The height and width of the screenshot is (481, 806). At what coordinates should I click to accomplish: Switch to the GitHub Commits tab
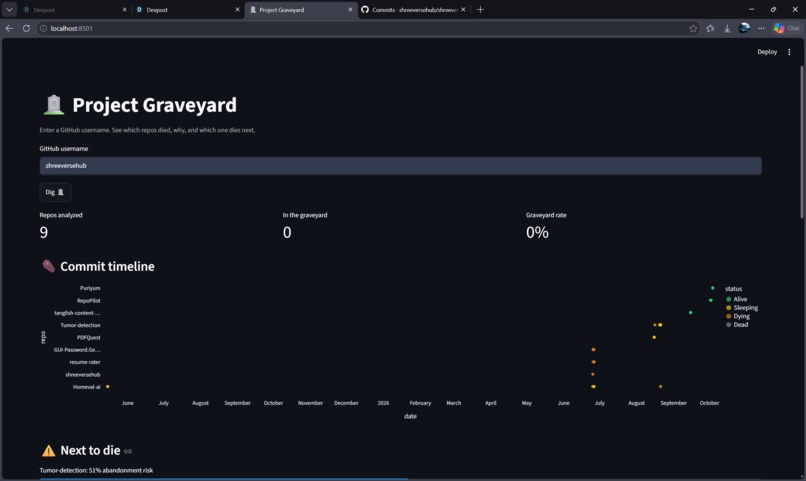(413, 9)
